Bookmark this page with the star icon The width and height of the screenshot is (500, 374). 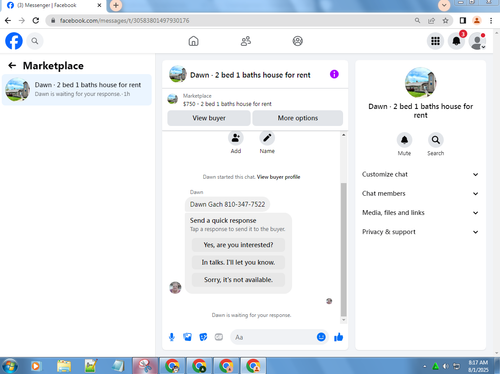coord(445,21)
